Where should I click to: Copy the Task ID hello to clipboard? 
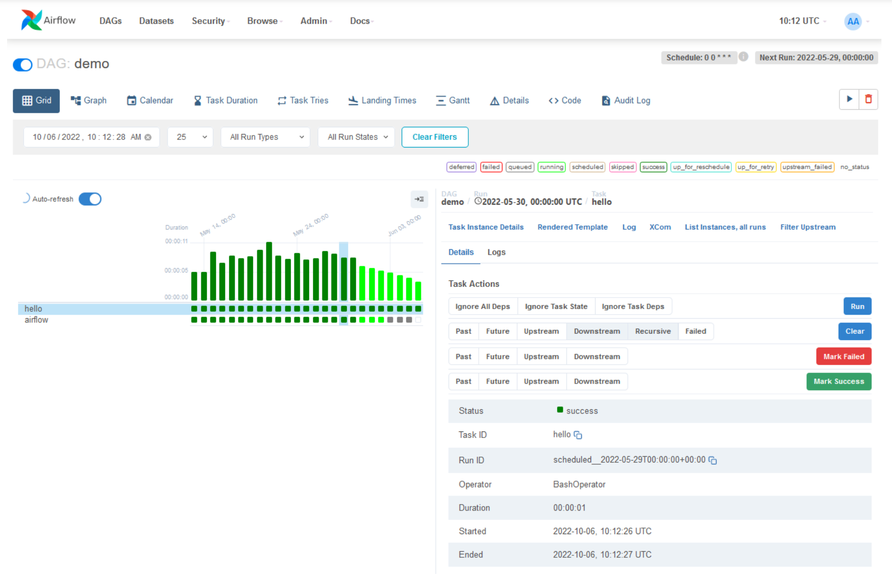(x=578, y=435)
